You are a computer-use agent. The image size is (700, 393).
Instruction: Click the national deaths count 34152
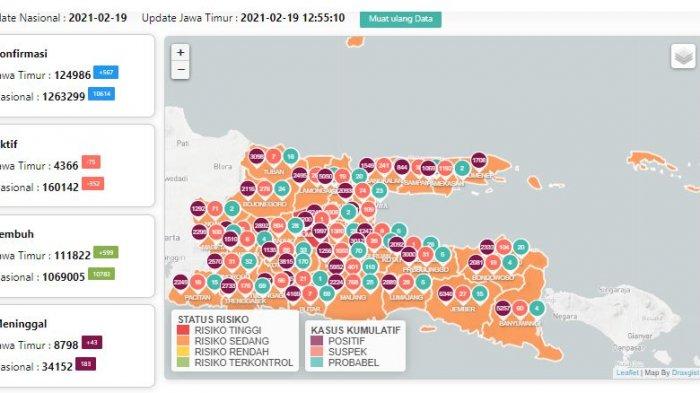point(57,367)
